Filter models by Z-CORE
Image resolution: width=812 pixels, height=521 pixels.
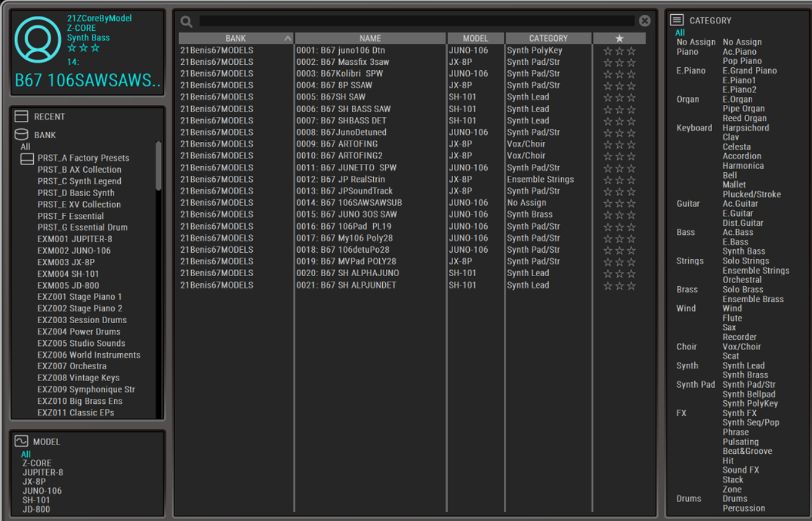[37, 463]
